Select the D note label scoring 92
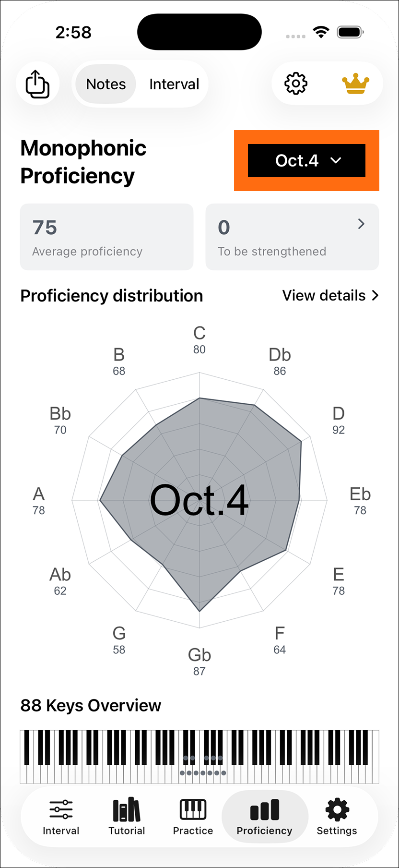Screen dimensions: 399x868 339,420
